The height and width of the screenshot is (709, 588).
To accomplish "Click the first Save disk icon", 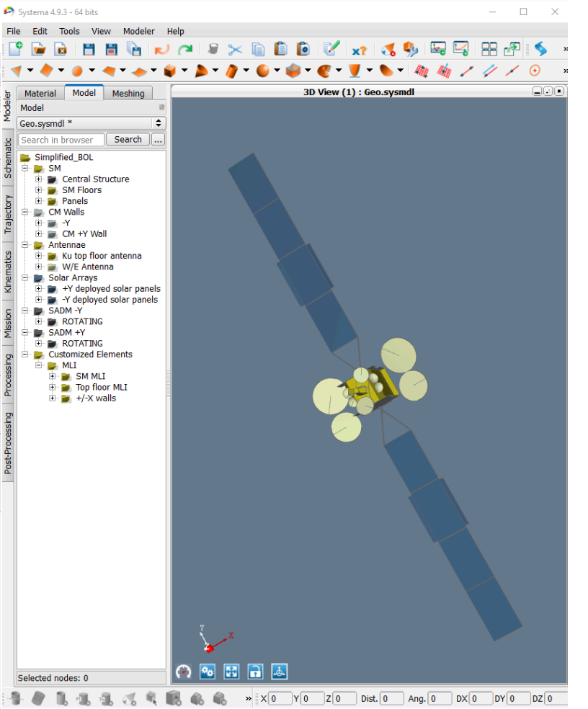I will click(89, 49).
